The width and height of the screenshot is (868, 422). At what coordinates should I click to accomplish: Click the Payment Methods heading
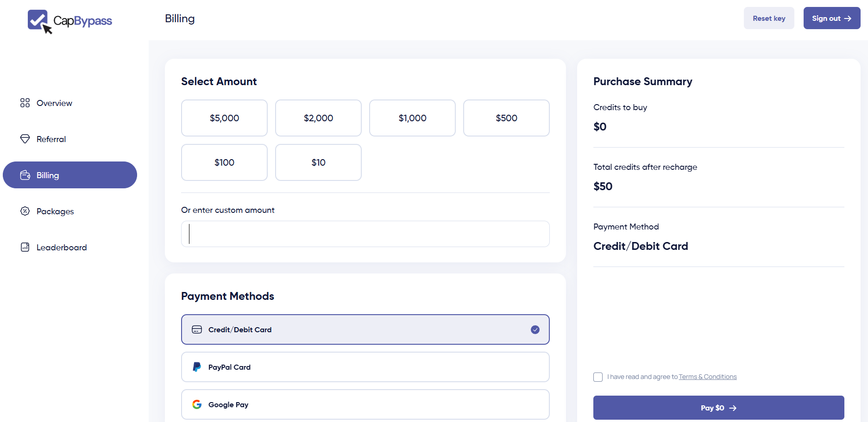tap(227, 296)
